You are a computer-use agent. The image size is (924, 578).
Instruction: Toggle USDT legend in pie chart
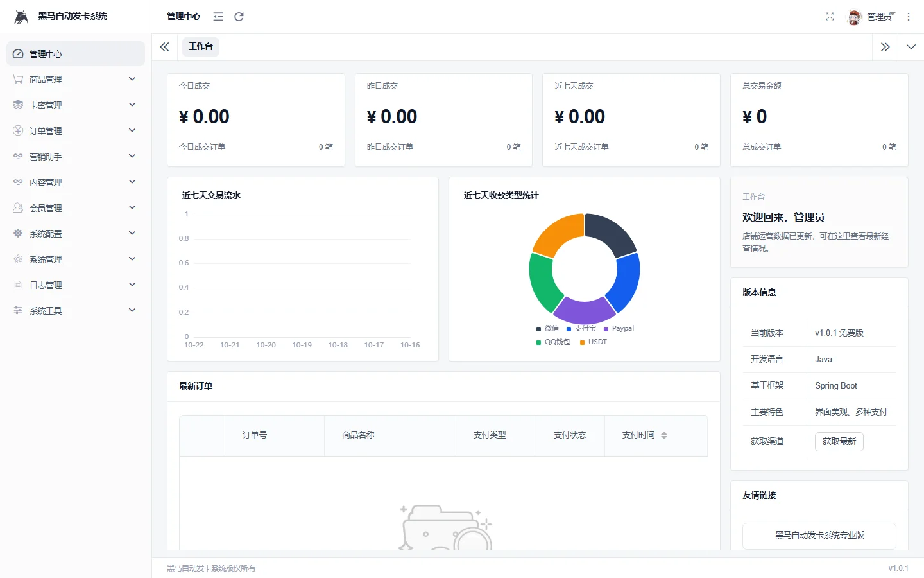coord(594,342)
